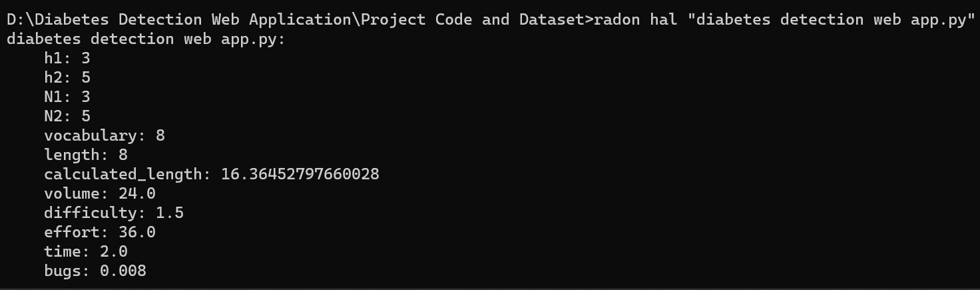980x290 pixels.
Task: Click the word 'Dataset' in the path
Action: [x=552, y=19]
